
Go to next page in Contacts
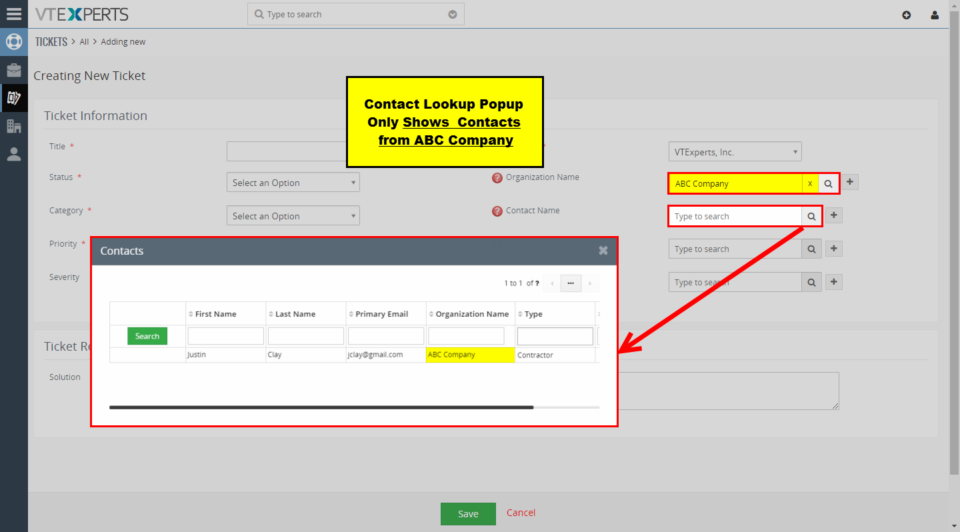coord(590,283)
